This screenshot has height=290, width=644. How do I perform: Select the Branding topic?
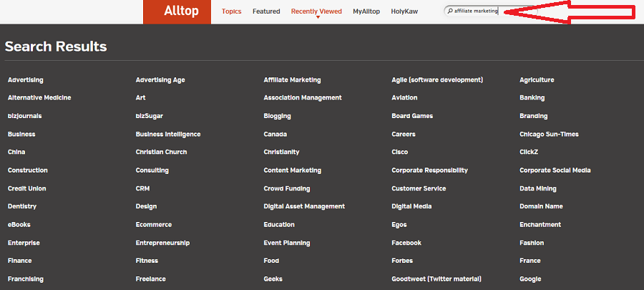(x=534, y=116)
